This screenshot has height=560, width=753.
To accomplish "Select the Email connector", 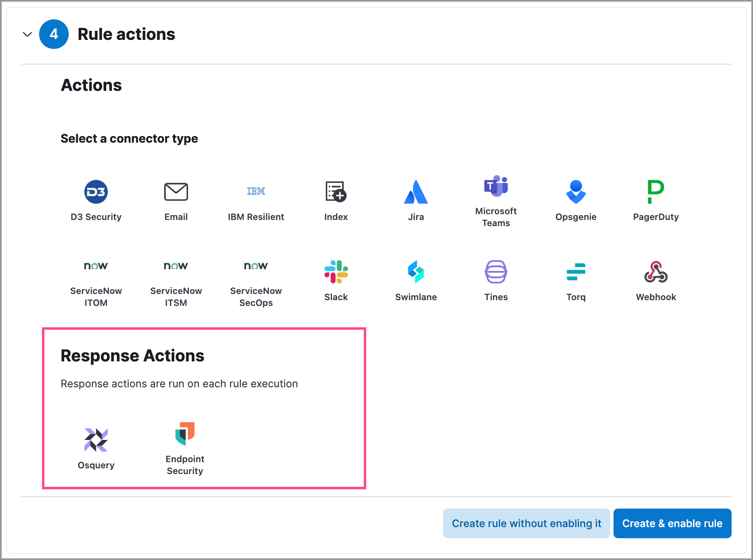I will pyautogui.click(x=176, y=200).
